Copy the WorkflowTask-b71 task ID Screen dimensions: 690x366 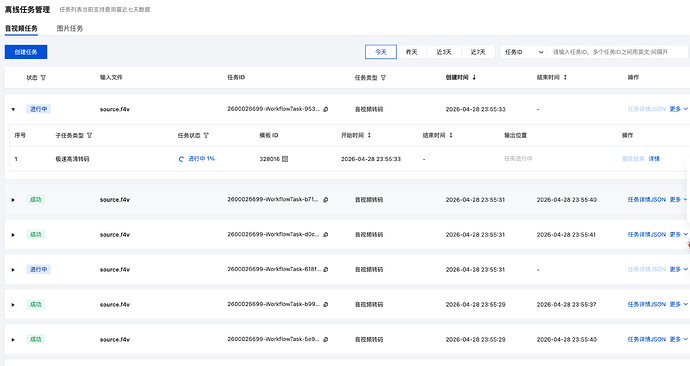[x=326, y=200]
